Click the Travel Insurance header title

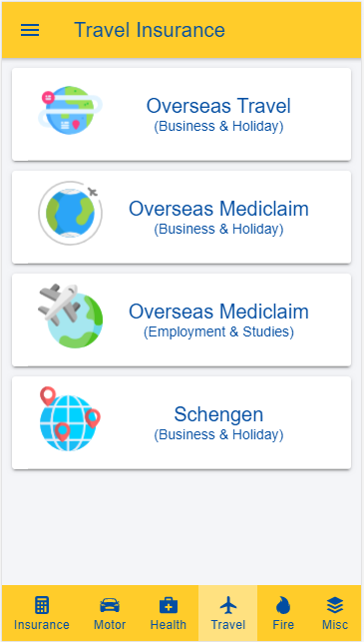(x=150, y=30)
